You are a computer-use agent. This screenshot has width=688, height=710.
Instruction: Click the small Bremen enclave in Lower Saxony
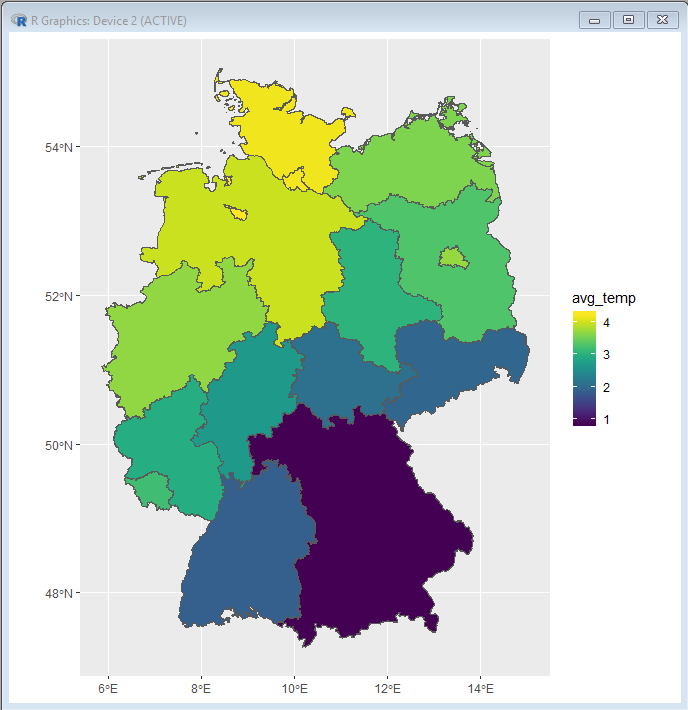coord(237,212)
